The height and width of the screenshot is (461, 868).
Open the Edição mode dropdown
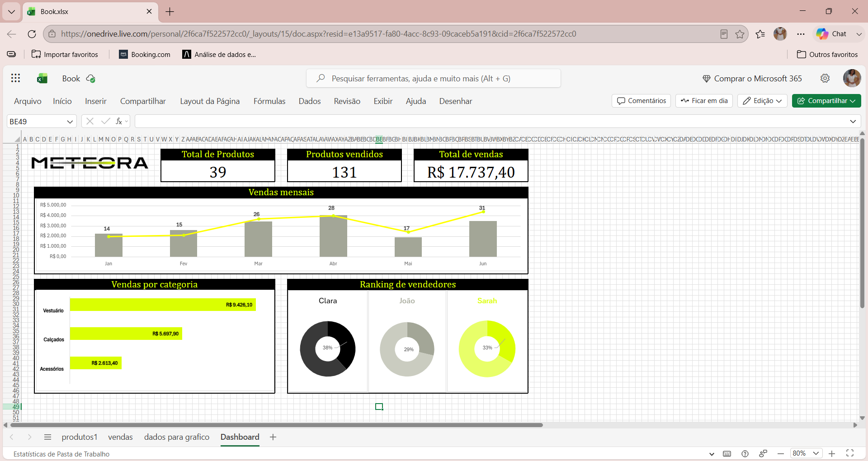[762, 101]
